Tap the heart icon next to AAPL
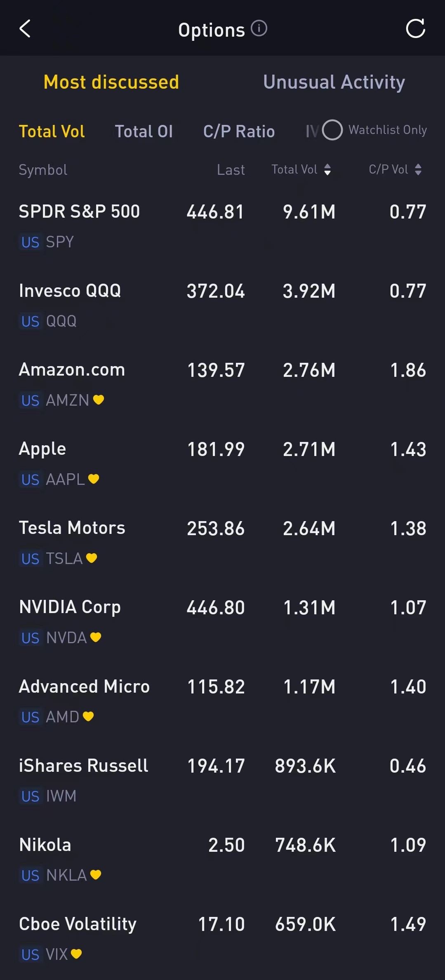 pos(94,479)
